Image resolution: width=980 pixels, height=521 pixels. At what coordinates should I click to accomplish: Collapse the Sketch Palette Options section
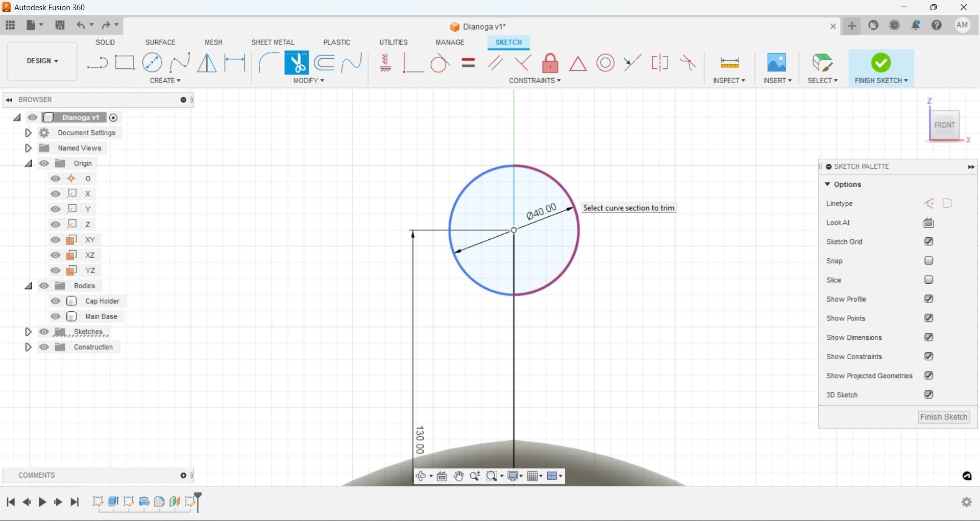(x=827, y=184)
